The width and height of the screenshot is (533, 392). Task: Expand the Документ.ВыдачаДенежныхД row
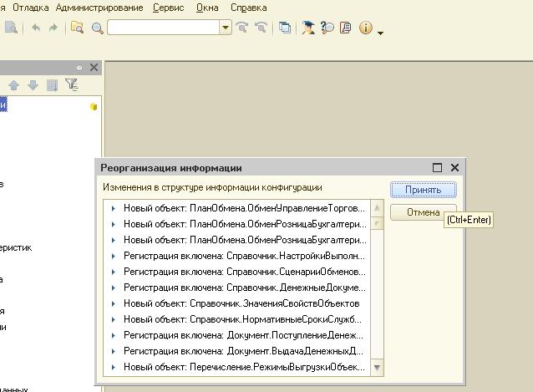114,351
